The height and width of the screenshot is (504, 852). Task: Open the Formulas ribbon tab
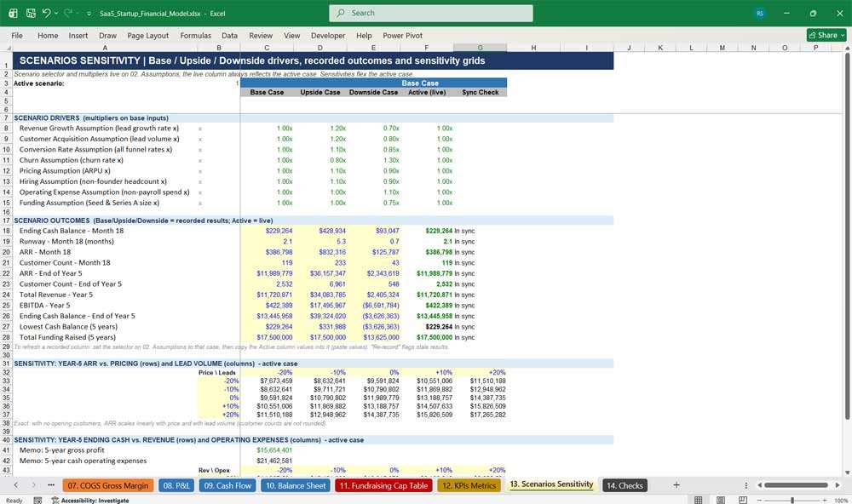click(196, 35)
